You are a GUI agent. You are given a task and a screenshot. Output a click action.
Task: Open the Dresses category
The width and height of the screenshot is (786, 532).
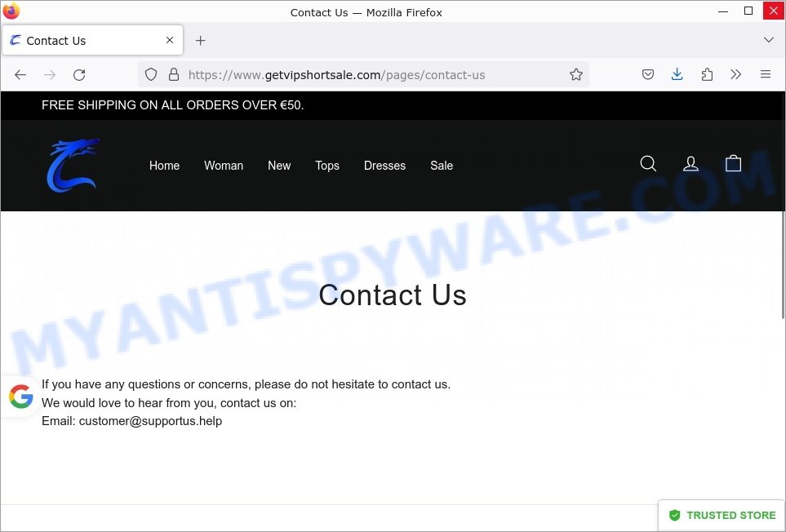tap(384, 166)
